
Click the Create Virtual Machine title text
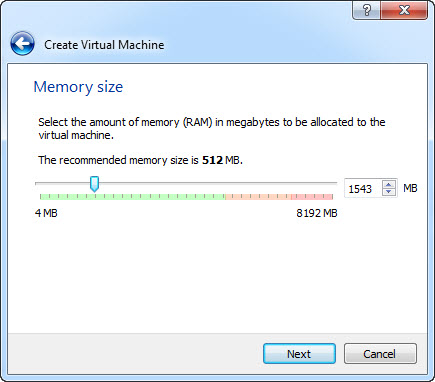tap(104, 45)
